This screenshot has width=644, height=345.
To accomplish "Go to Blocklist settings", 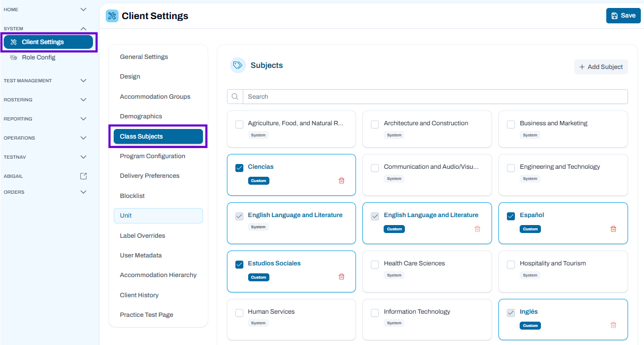I will tap(158, 196).
